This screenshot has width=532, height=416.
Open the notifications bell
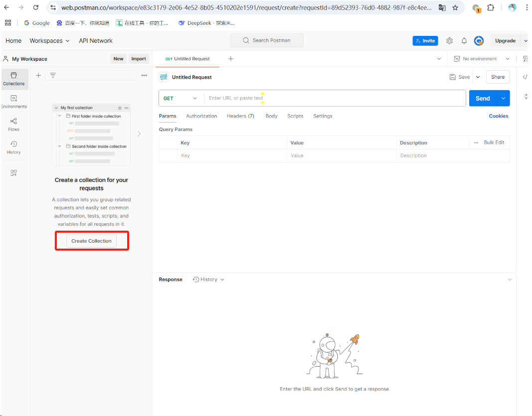(x=464, y=41)
